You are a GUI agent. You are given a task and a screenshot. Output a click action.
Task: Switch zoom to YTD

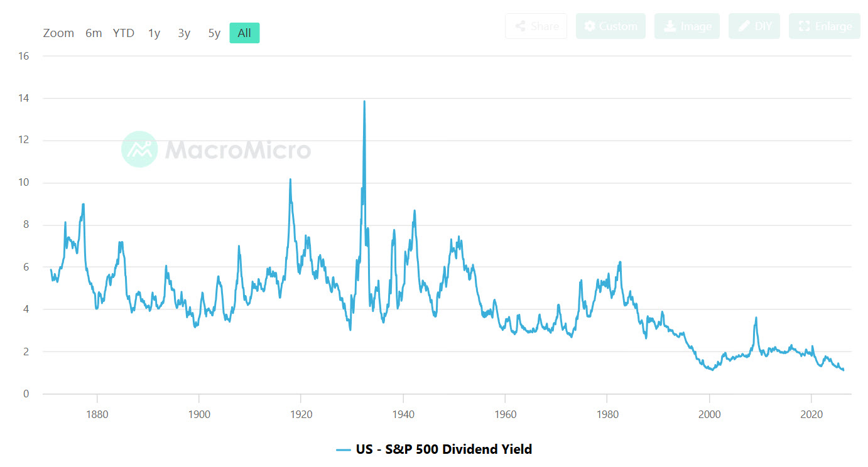click(x=124, y=33)
